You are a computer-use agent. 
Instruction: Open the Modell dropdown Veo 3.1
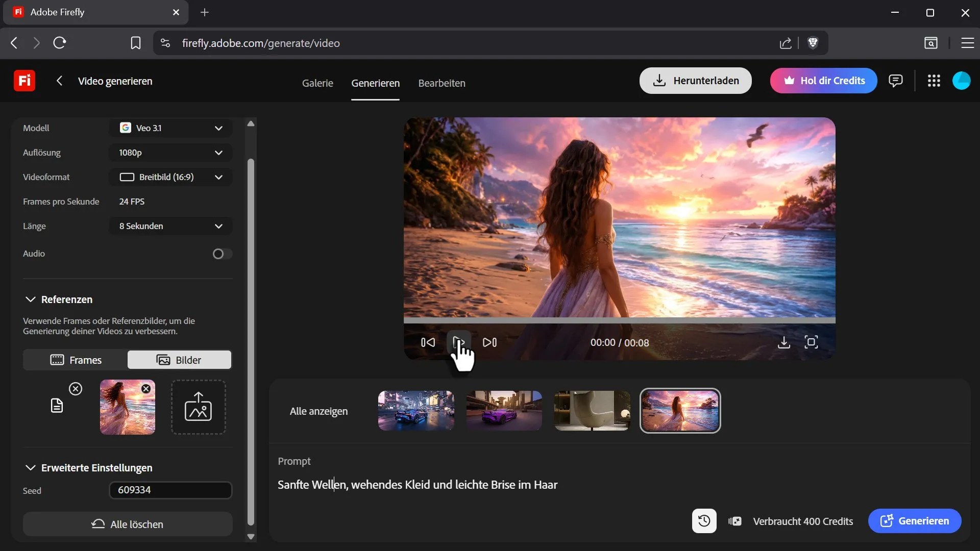[x=171, y=128]
